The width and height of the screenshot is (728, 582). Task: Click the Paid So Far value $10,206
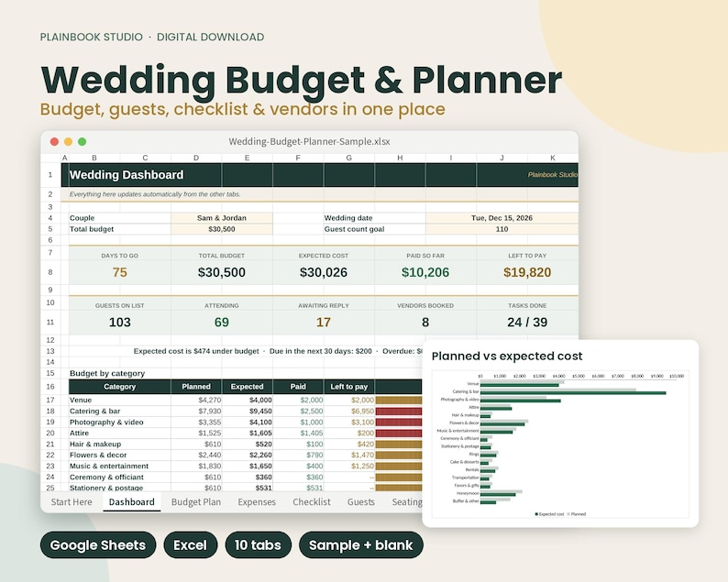(425, 272)
